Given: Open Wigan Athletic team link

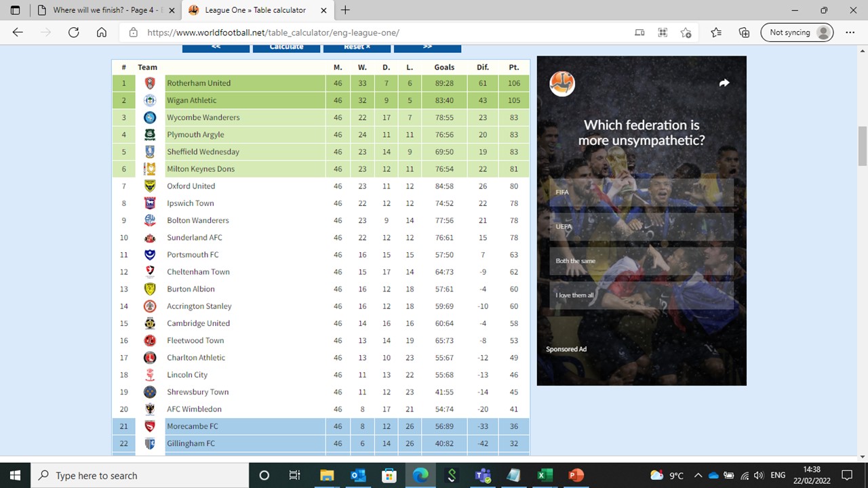Looking at the screenshot, I should coord(192,100).
